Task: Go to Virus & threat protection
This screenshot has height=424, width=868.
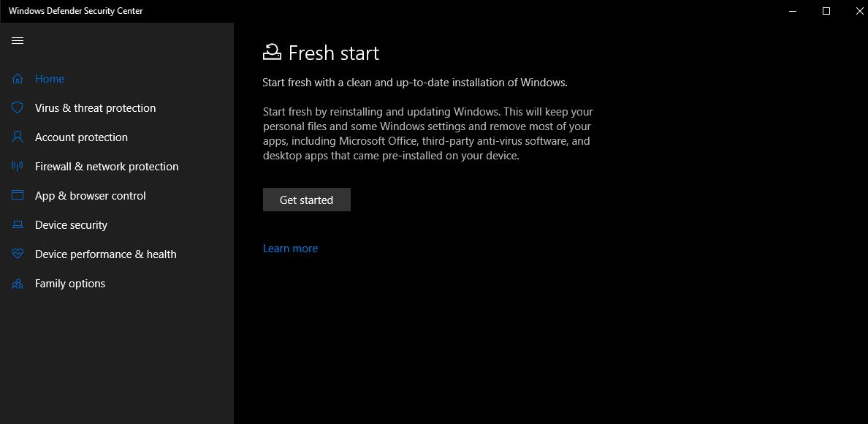Action: pos(95,108)
